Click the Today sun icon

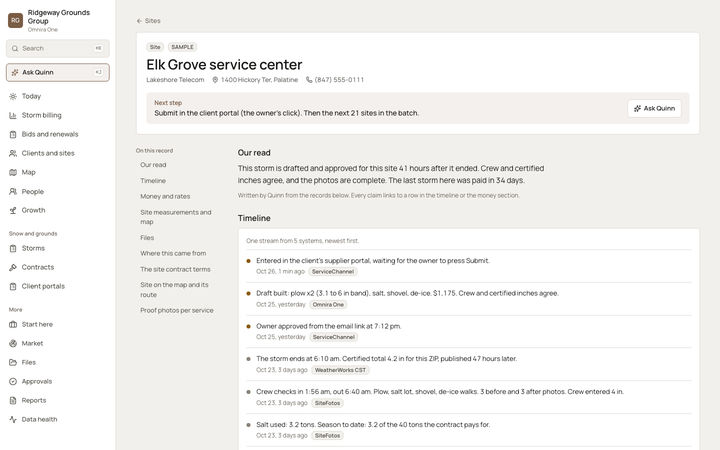[13, 96]
